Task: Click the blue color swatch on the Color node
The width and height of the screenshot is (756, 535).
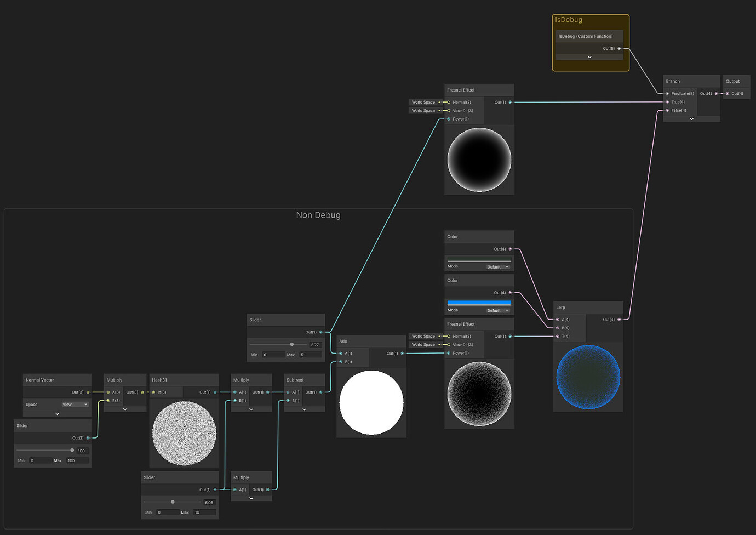Action: [x=478, y=302]
